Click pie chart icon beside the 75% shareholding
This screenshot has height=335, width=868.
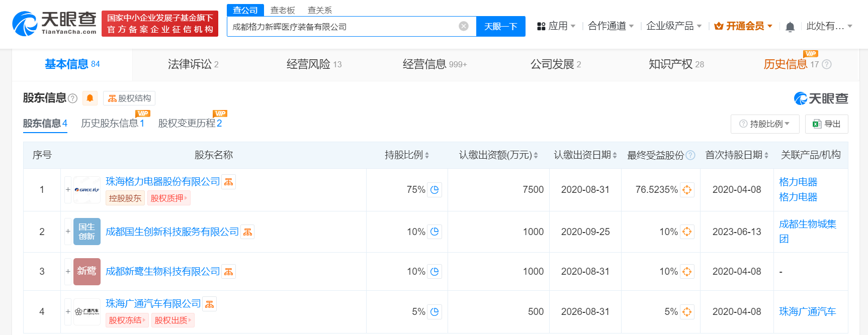(x=435, y=190)
